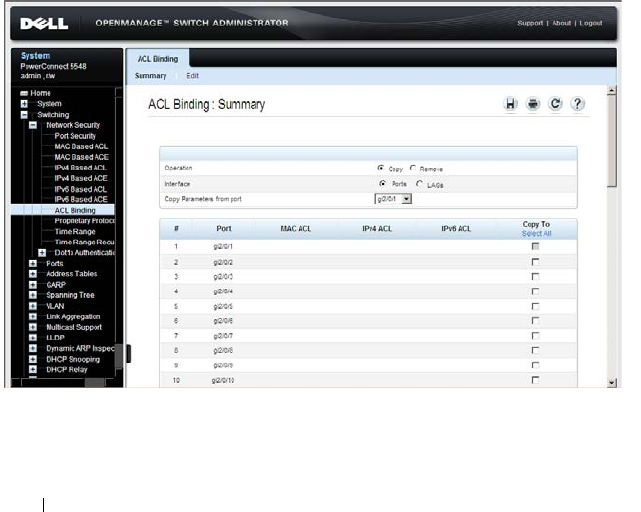This screenshot has height=512, width=641.
Task: Click Select All under Copy To
Action: coord(536,234)
